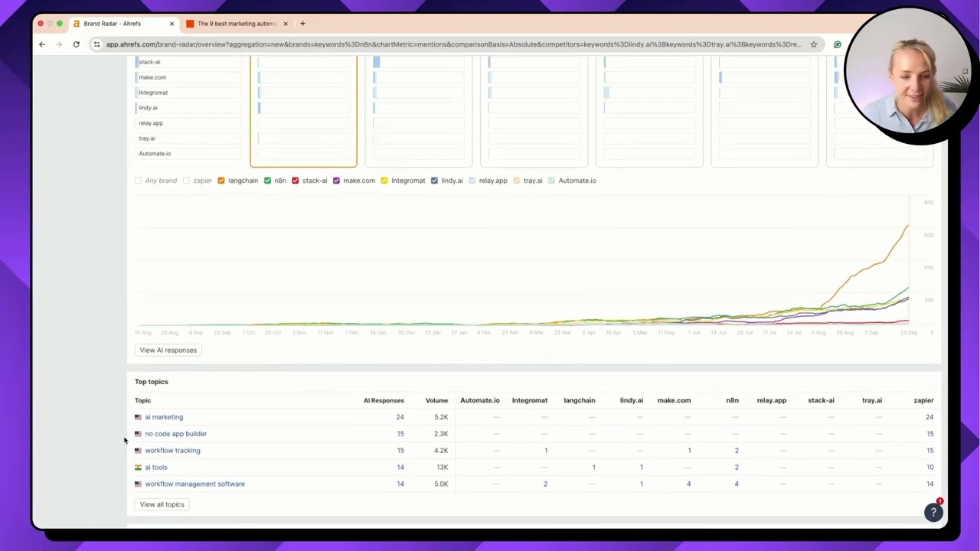This screenshot has height=551, width=980.
Task: Toggle the tray.ai series checkbox
Action: coord(516,181)
